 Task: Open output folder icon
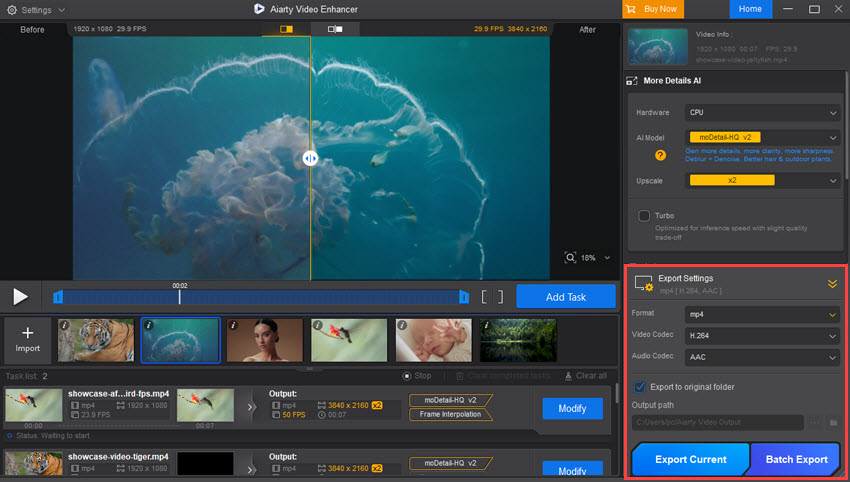click(833, 422)
